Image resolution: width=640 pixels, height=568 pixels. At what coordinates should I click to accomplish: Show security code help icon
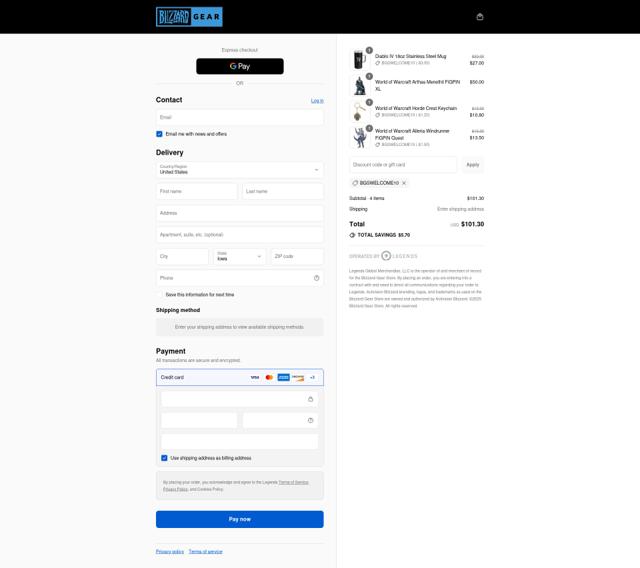[x=311, y=420]
